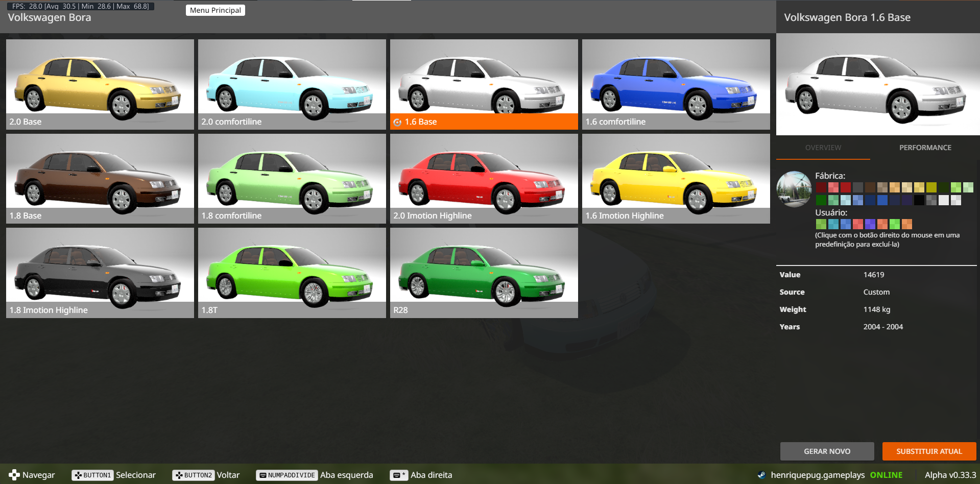Viewport: 980px width, 484px height.
Task: Pick the pale cyan checkered Fábrica swatch
Action: [846, 200]
